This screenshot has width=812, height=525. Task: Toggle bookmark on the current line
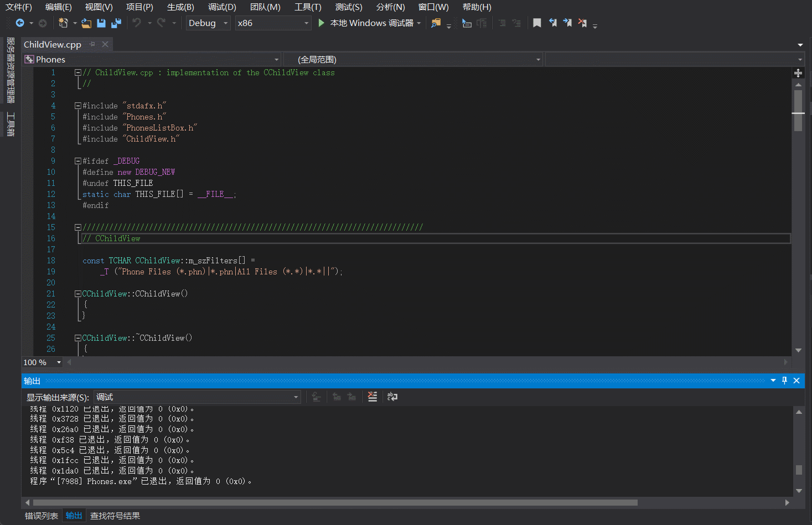pyautogui.click(x=537, y=23)
